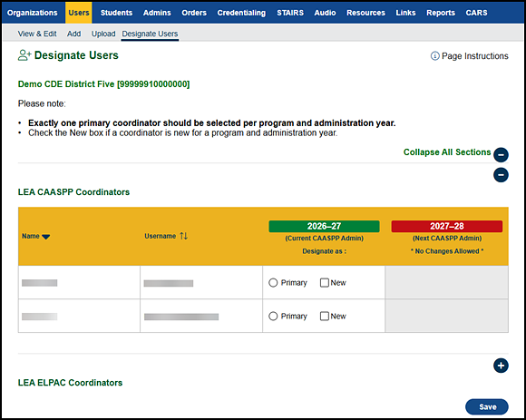Sort by Name using down arrow
526x420 pixels.
[46, 237]
